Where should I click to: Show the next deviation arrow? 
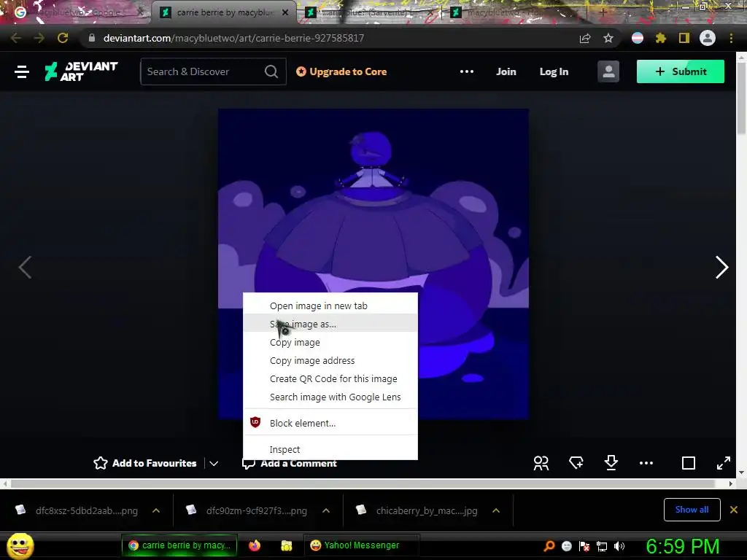721,267
